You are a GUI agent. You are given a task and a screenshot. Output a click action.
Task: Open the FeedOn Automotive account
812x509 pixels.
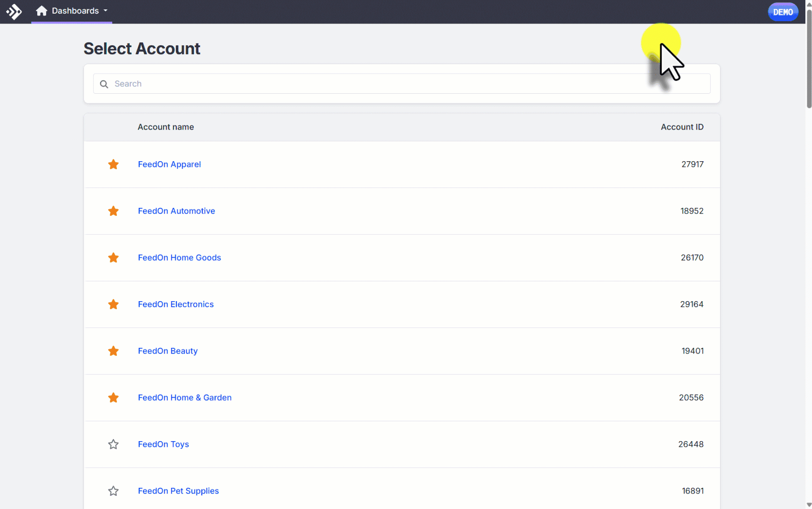pyautogui.click(x=176, y=211)
